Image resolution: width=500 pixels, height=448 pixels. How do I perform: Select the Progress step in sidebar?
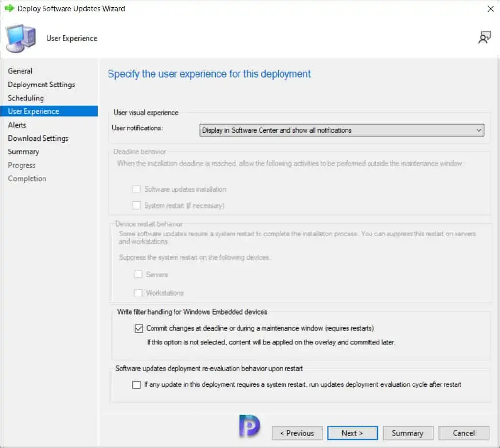click(x=22, y=165)
